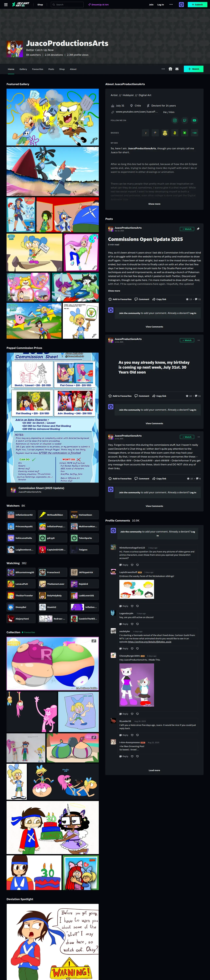Viewport: 210px width, 980px height.
Task: Click the send note envelope icon
Action: pyautogui.click(x=177, y=69)
